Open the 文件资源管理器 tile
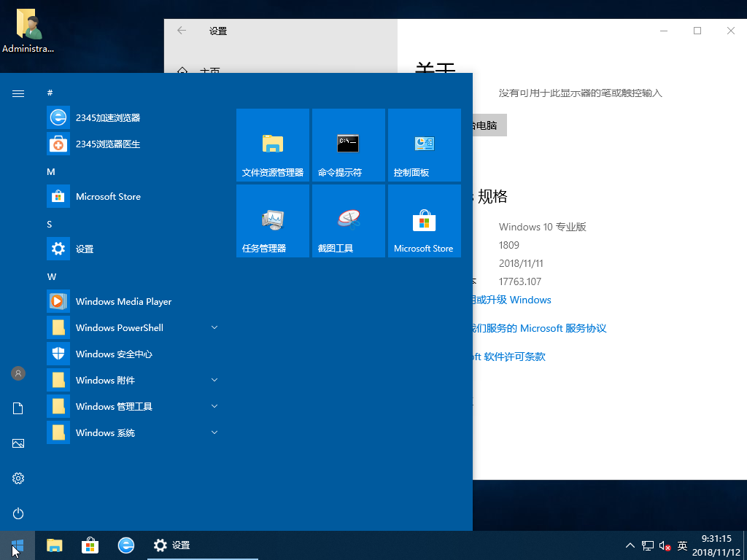Viewport: 747px width, 560px height. coord(273,145)
